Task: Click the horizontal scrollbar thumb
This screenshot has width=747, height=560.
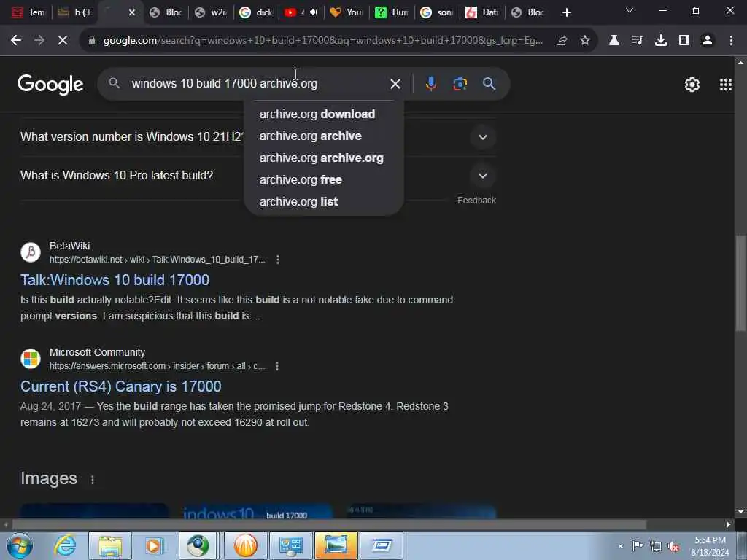Action: coord(329,525)
